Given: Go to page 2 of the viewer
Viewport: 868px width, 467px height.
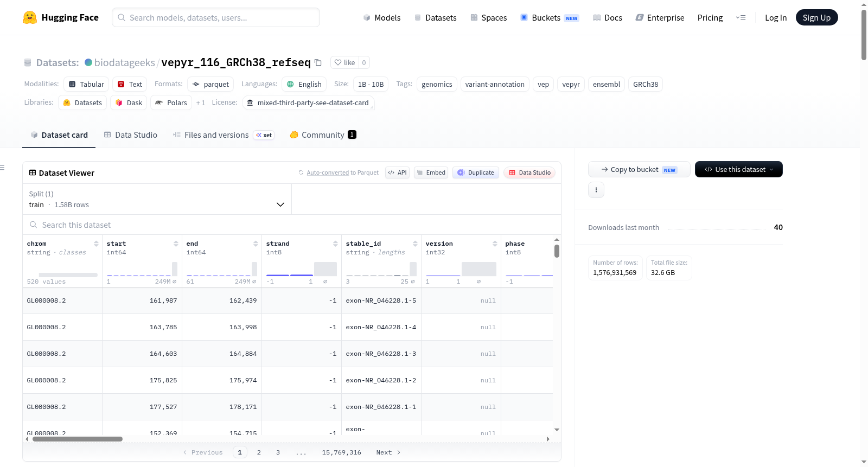Looking at the screenshot, I should coord(259,452).
